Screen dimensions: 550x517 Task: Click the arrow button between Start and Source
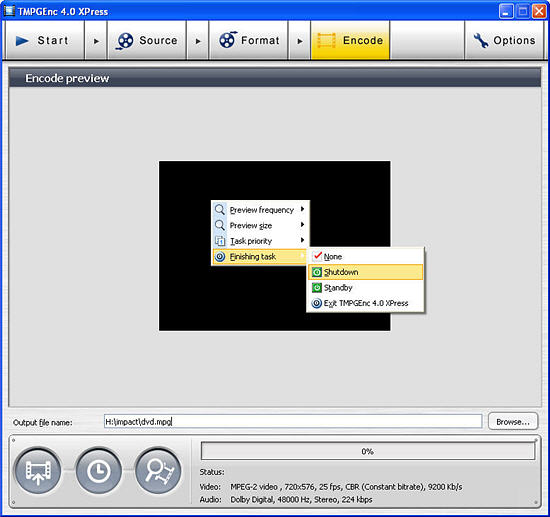(x=96, y=41)
